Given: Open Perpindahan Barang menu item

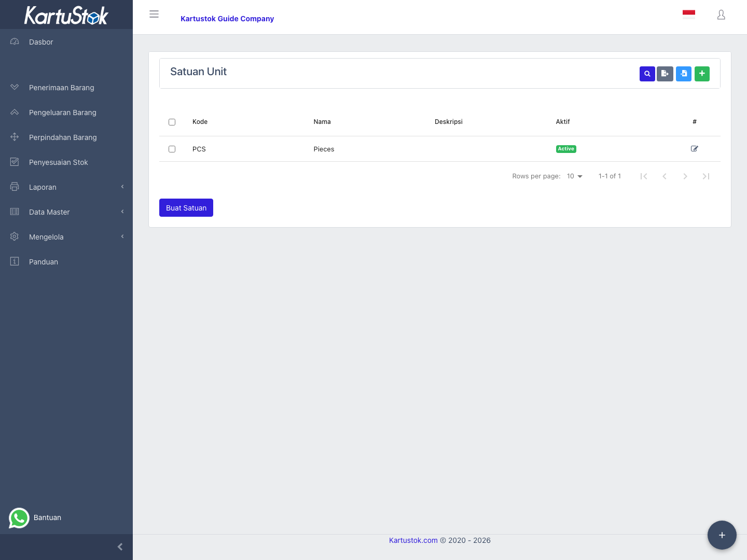Looking at the screenshot, I should [x=66, y=137].
